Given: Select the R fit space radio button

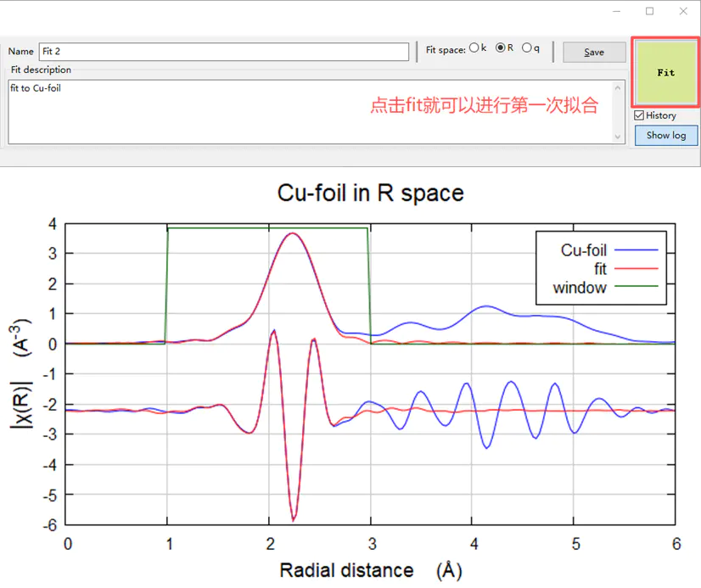Looking at the screenshot, I should [500, 48].
